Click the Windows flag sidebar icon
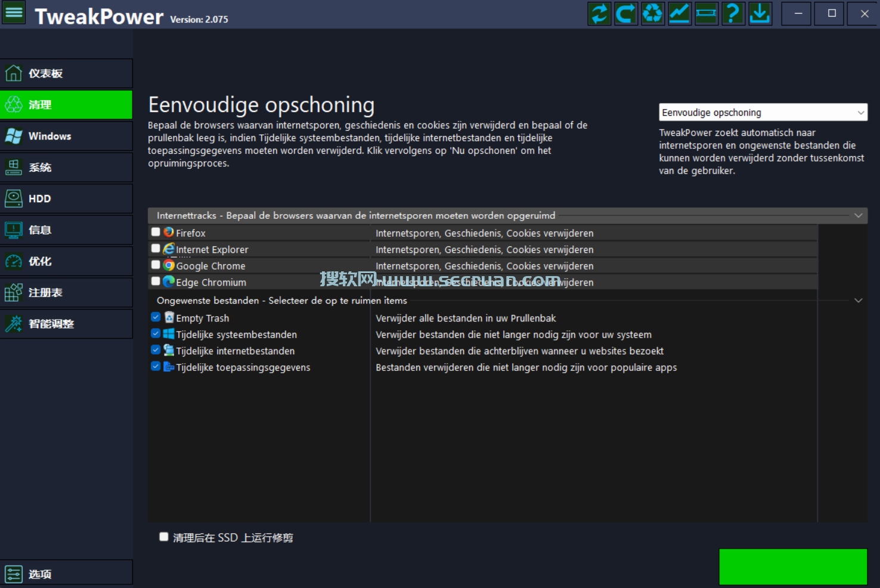 [14, 136]
